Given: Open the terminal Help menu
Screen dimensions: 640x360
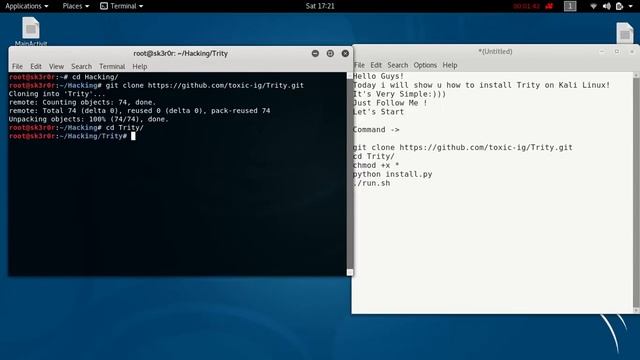Looking at the screenshot, I should [140, 67].
